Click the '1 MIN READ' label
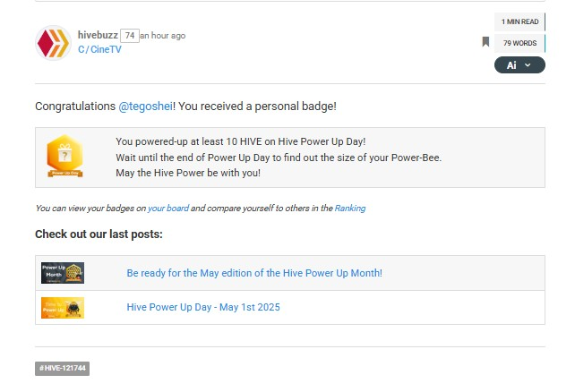 pyautogui.click(x=519, y=21)
